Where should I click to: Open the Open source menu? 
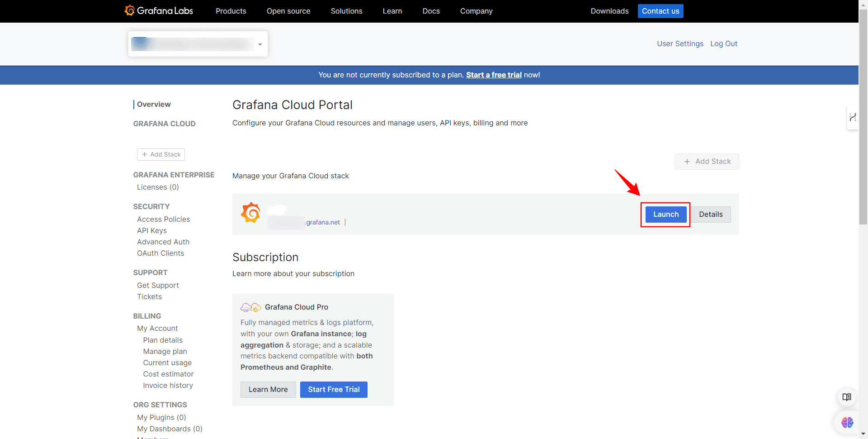point(288,11)
